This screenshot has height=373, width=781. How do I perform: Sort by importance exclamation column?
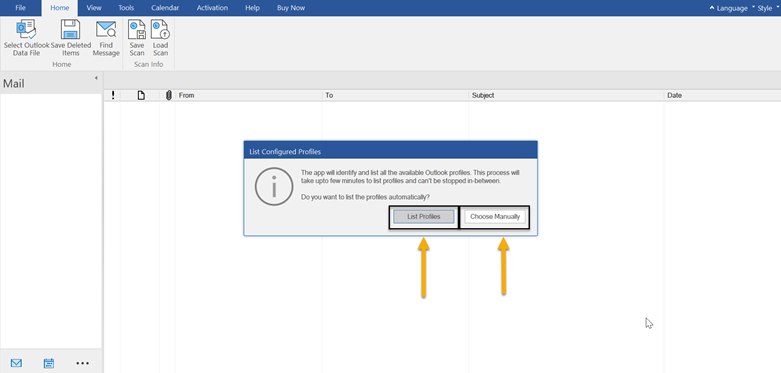(x=113, y=95)
